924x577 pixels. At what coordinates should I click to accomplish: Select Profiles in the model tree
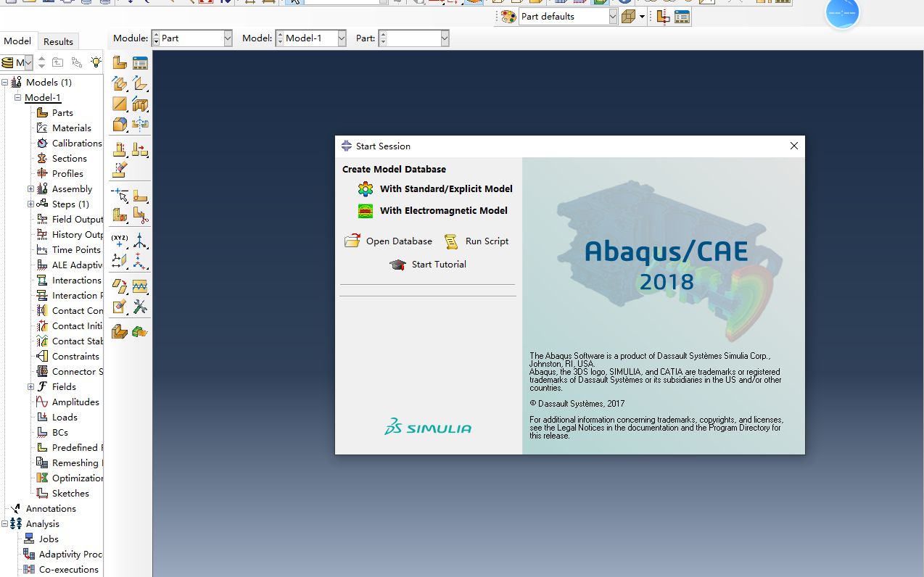coord(67,173)
